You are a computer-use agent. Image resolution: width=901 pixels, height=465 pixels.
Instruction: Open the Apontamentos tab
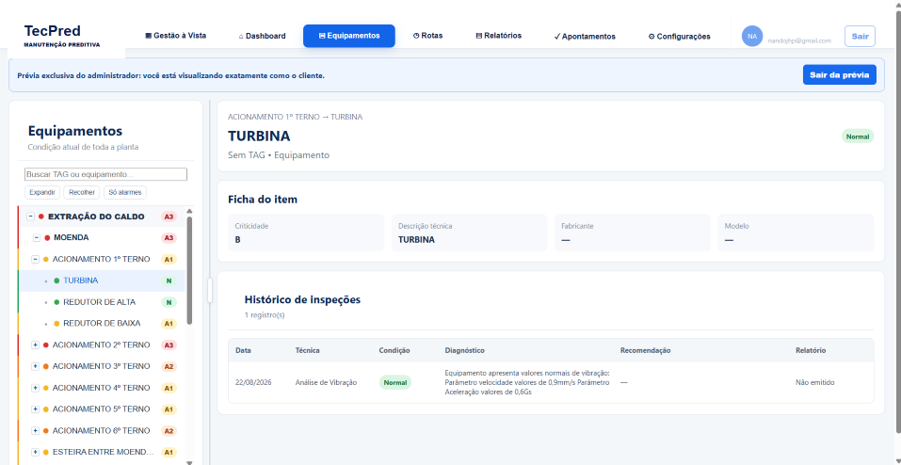[584, 36]
